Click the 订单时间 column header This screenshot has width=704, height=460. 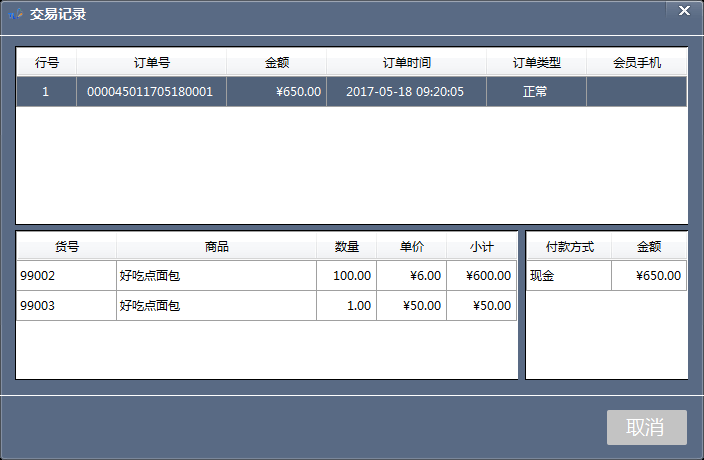pyautogui.click(x=406, y=62)
